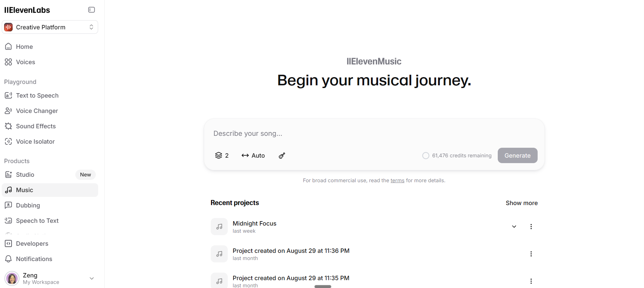The height and width of the screenshot is (288, 644).
Task: Open Developers section
Action: pyautogui.click(x=50, y=244)
